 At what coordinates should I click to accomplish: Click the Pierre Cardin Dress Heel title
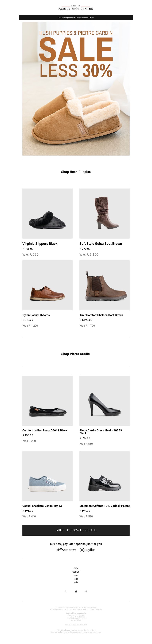101,432
